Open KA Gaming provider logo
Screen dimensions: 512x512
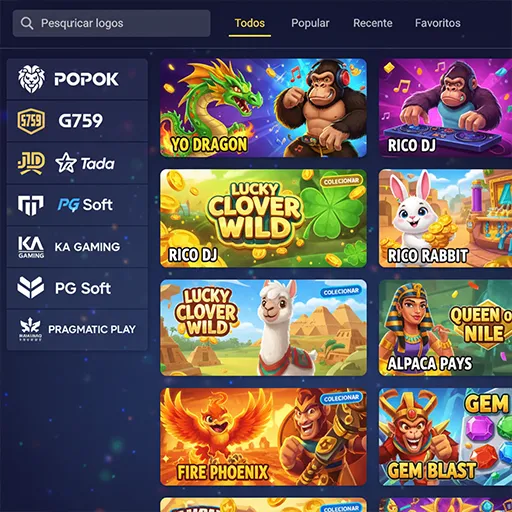77,247
